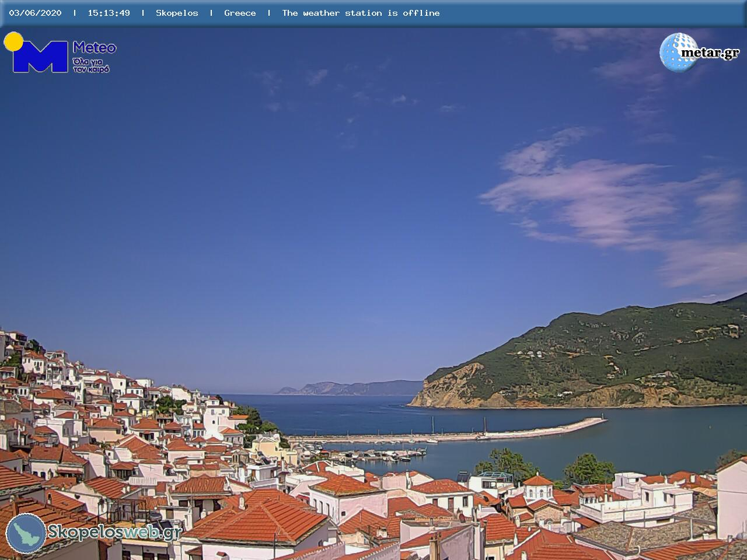This screenshot has height=560, width=747.
Task: Click the Skopelos location label
Action: (177, 13)
